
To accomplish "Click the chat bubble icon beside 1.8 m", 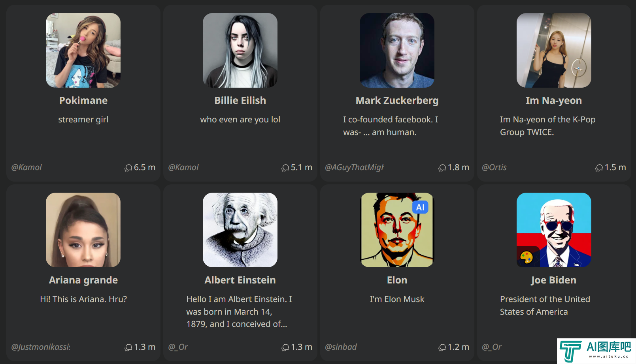I will pos(442,168).
